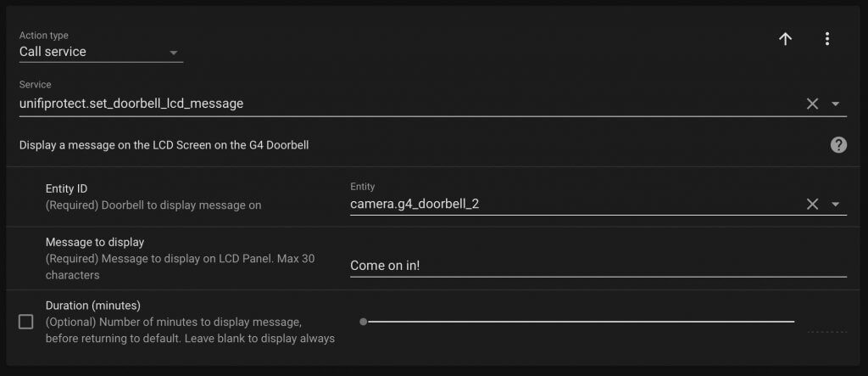The width and height of the screenshot is (868, 376).
Task: Open the three-dot action options menu
Action: click(827, 39)
